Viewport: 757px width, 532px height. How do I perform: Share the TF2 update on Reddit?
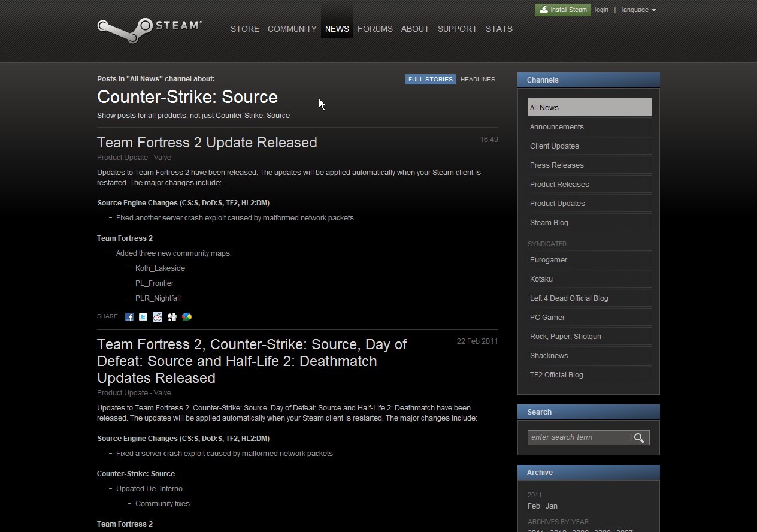(158, 317)
